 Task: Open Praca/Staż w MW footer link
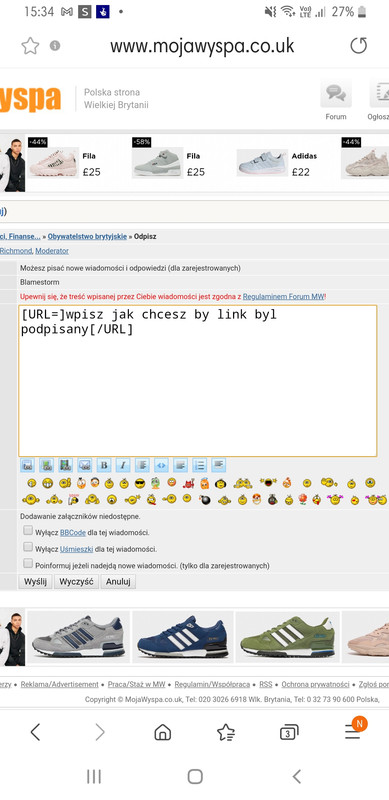[136, 684]
